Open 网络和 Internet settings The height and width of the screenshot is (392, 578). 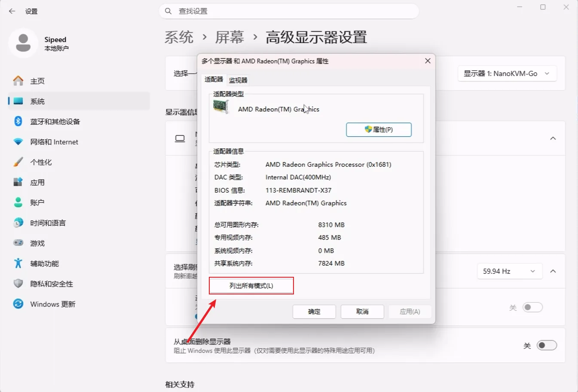[79, 142]
